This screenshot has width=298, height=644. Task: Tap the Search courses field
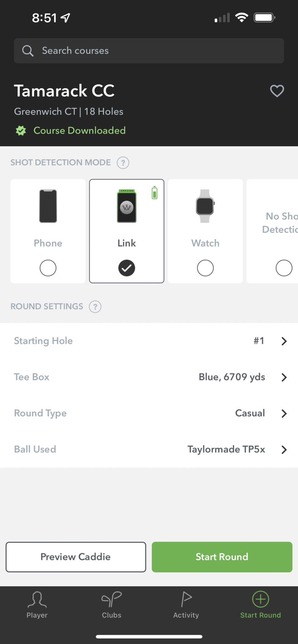point(149,51)
